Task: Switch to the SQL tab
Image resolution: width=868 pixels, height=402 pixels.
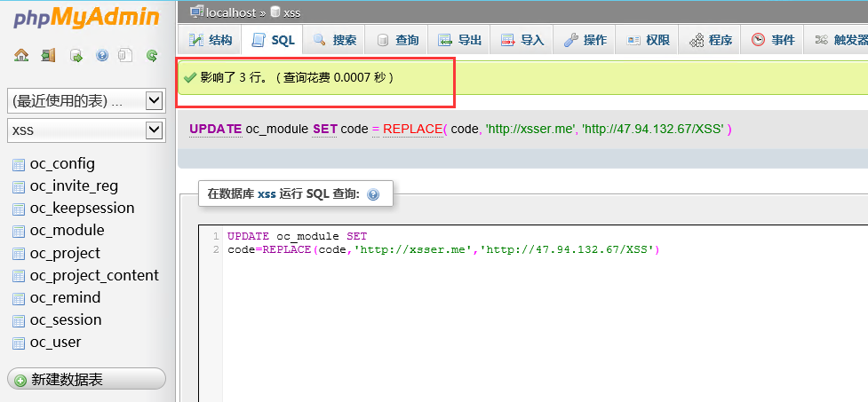Action: coord(273,40)
